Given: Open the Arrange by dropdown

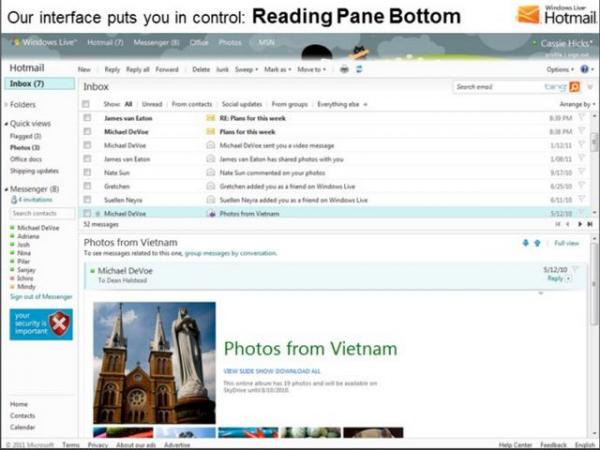Looking at the screenshot, I should click(x=577, y=104).
